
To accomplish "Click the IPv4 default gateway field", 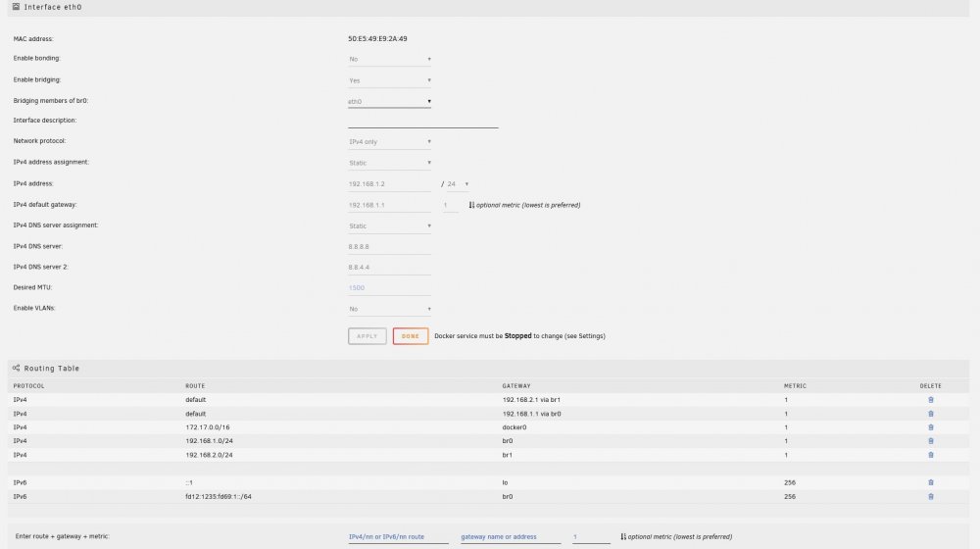I will [389, 205].
